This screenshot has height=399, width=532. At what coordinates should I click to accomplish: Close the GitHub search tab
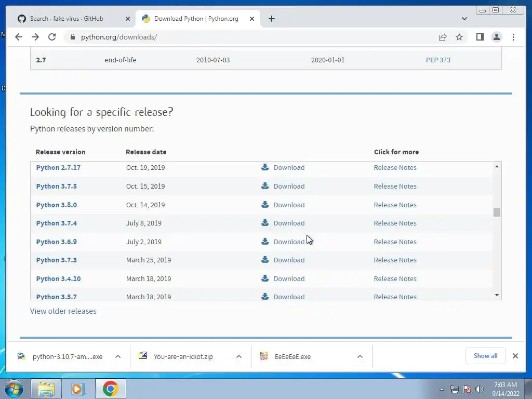tap(128, 19)
